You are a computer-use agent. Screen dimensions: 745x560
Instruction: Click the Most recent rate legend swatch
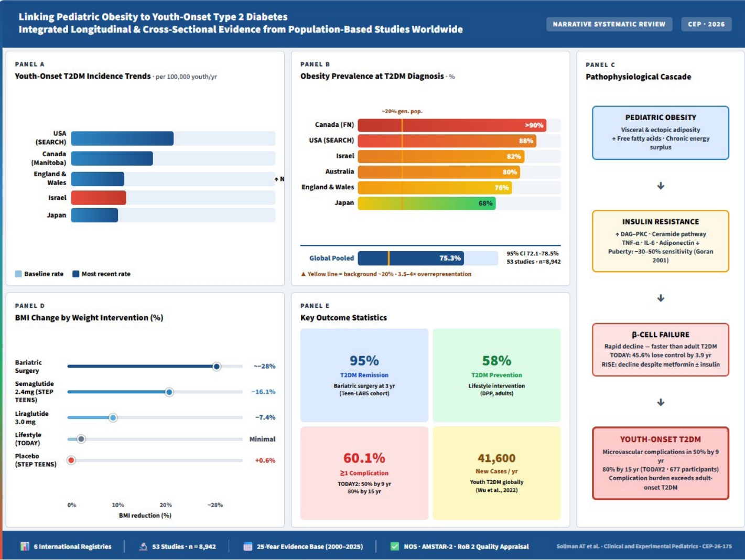pos(75,274)
